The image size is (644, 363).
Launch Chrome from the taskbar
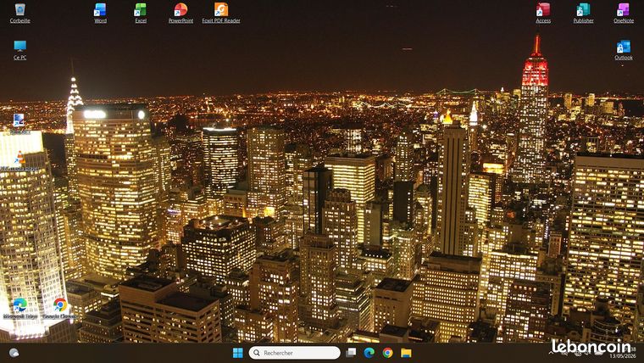click(387, 353)
